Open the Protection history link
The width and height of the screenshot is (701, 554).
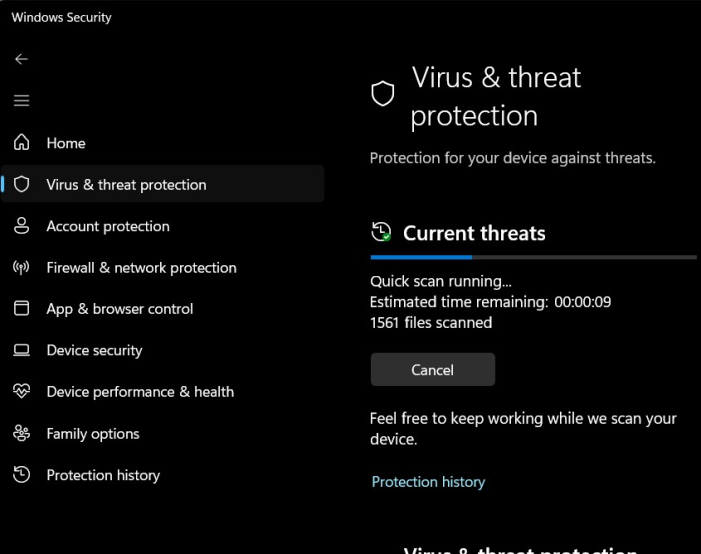click(428, 482)
